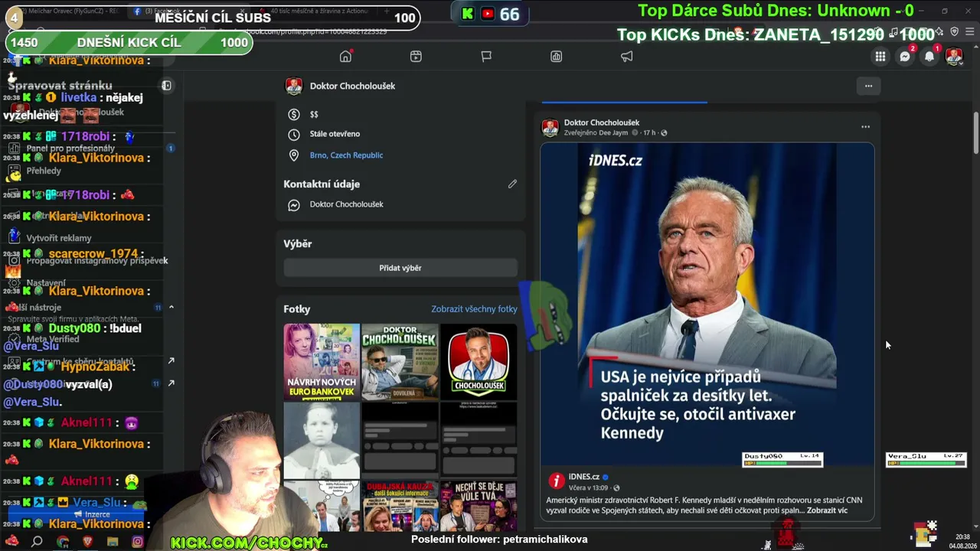The height and width of the screenshot is (551, 980).
Task: Open the post's three-dot options menu
Action: [865, 127]
